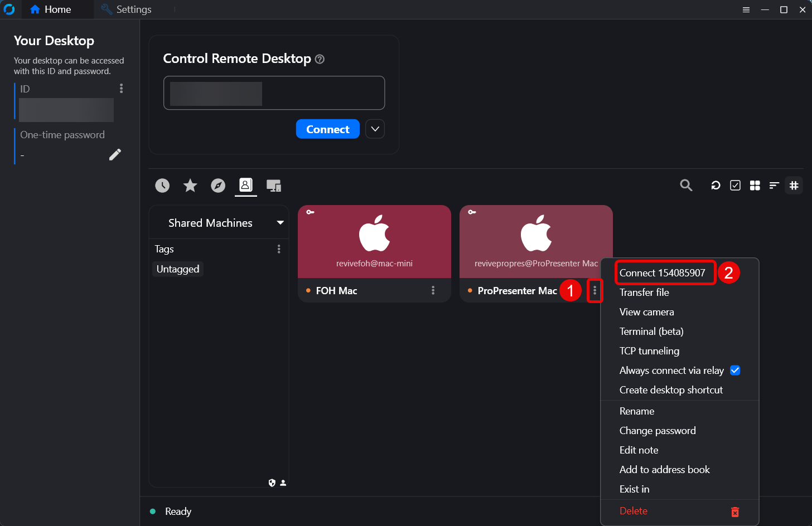Toggle the hash ID filter button
812x526 pixels.
[x=794, y=186]
